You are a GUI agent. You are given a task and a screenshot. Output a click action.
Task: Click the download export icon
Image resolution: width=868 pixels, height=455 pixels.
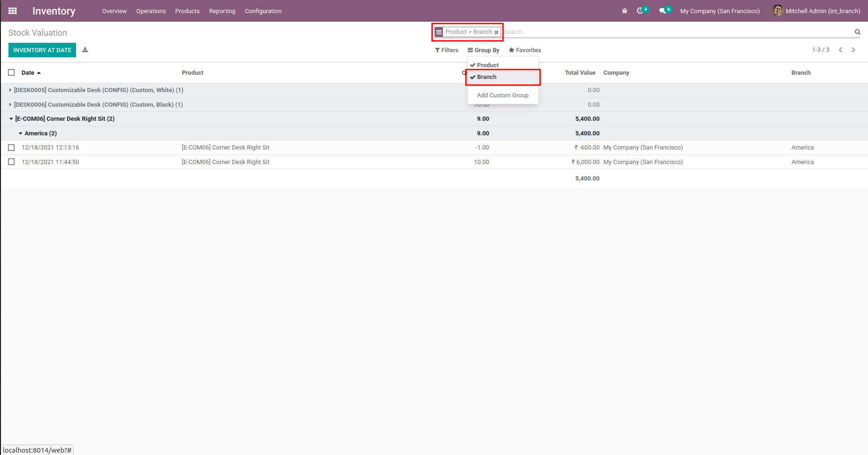click(x=85, y=50)
